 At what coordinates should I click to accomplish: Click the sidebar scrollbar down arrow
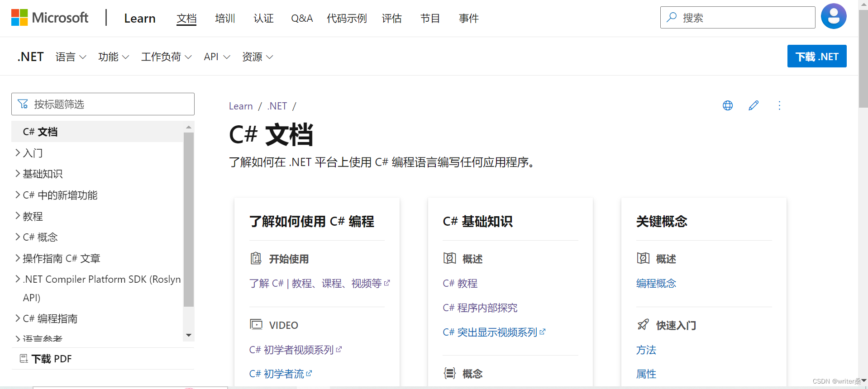(189, 335)
